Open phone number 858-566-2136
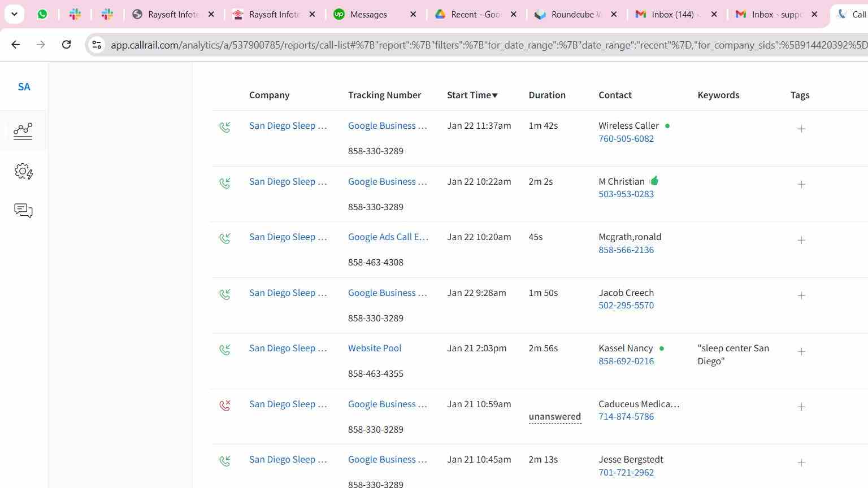 click(626, 250)
